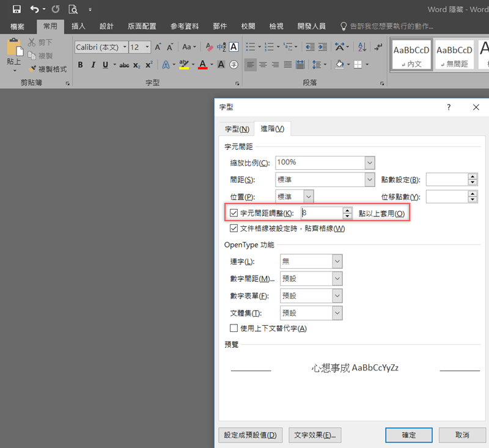This screenshot has width=489, height=448.
Task: Click the Italic formatting icon
Action: tap(93, 65)
